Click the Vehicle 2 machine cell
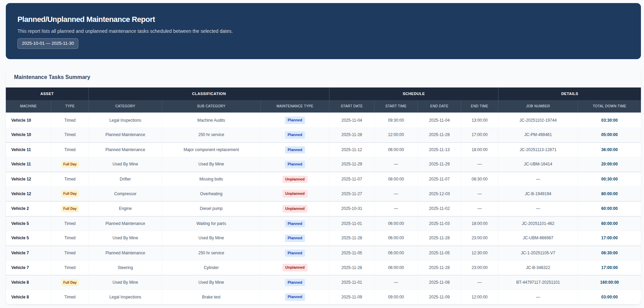The height and width of the screenshot is (308, 644). click(x=20, y=209)
